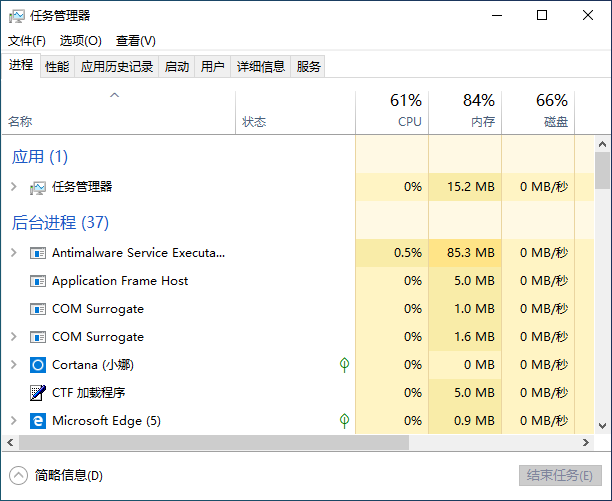This screenshot has height=501, width=612.
Task: Click the sort arrow above 名称 column
Action: [114, 95]
